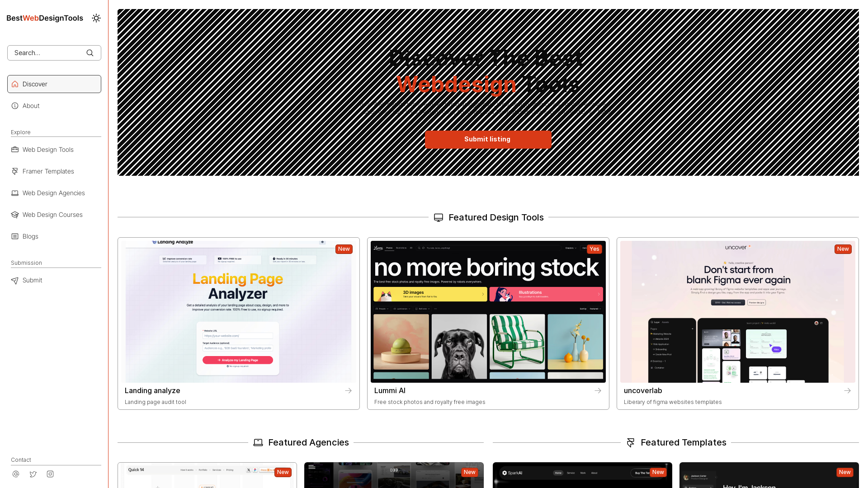This screenshot has height=488, width=868.
Task: Click the Framer Templates sidebar icon
Action: click(x=14, y=171)
